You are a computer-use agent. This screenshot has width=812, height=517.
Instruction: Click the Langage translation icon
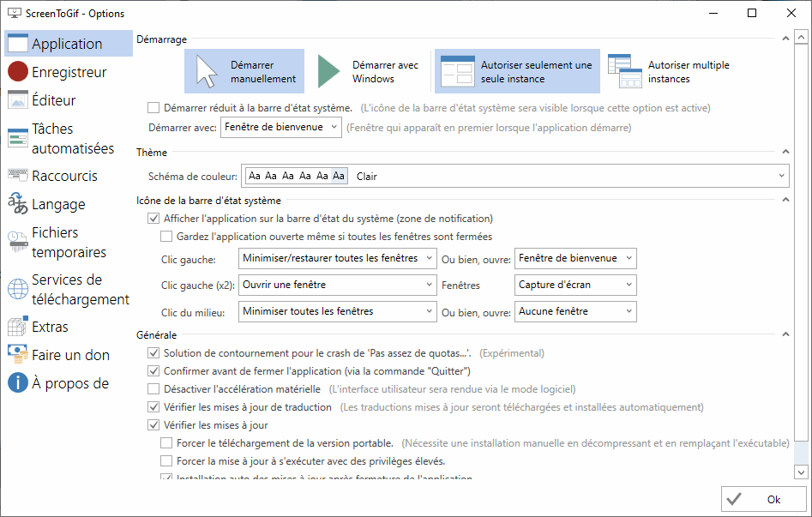(18, 203)
